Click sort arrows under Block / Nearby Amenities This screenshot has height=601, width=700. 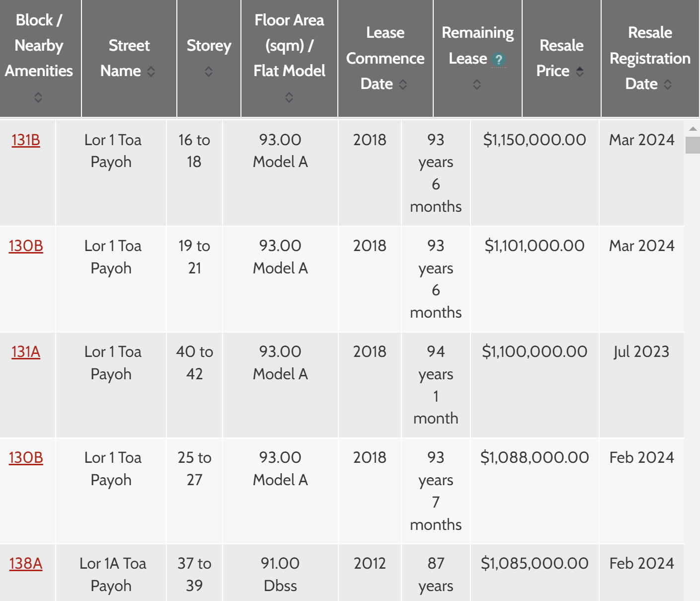tap(38, 97)
